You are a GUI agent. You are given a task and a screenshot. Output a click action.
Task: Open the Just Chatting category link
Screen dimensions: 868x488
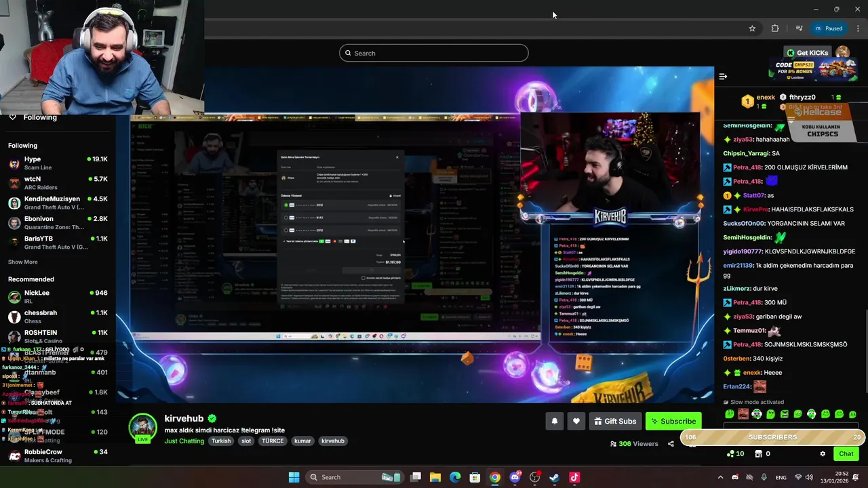click(x=184, y=441)
